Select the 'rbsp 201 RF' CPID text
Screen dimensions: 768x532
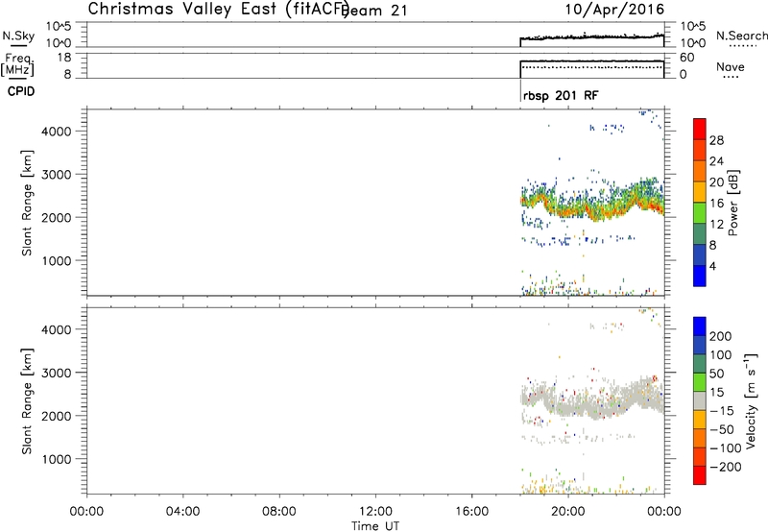(561, 95)
